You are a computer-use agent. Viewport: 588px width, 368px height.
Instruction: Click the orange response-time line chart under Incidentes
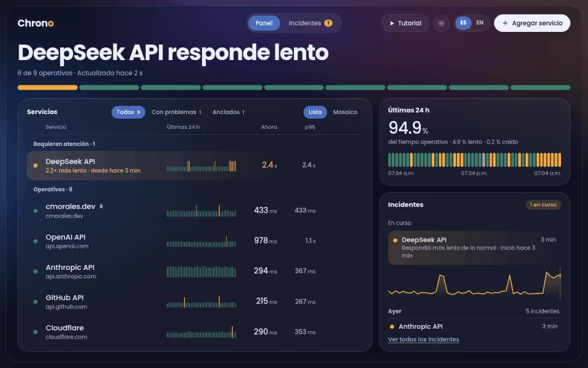474,283
